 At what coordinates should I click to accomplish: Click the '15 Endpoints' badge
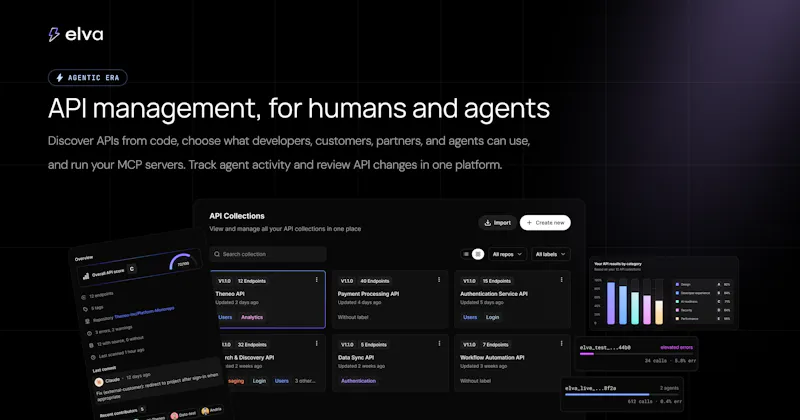coord(496,281)
